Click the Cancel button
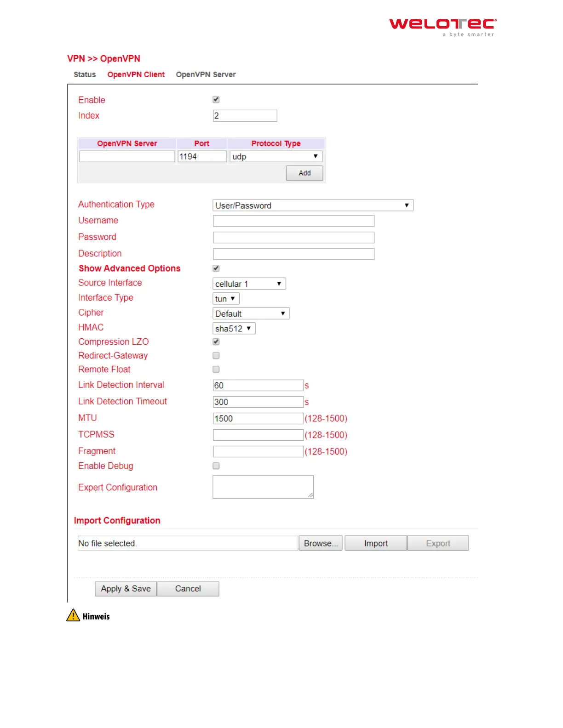The height and width of the screenshot is (728, 563). point(188,589)
